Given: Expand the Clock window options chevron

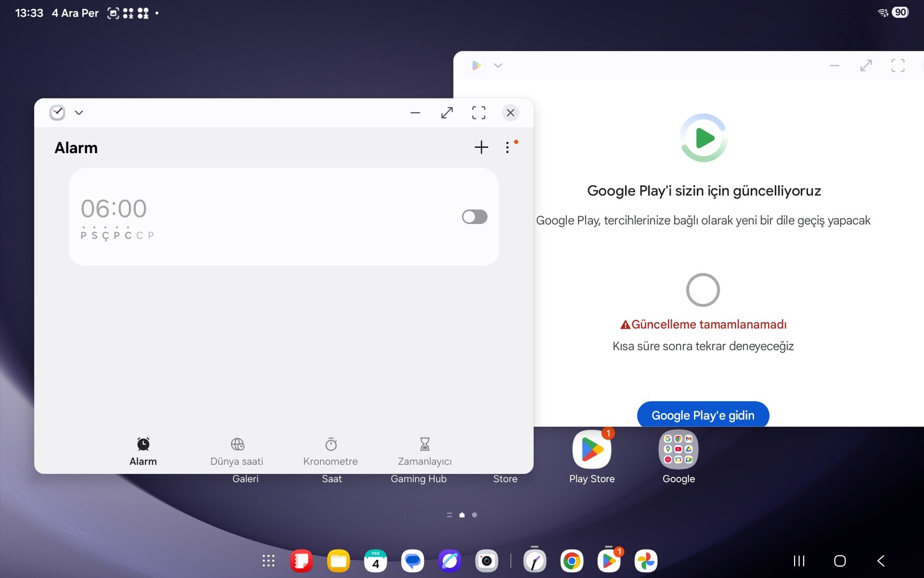Looking at the screenshot, I should [x=79, y=112].
